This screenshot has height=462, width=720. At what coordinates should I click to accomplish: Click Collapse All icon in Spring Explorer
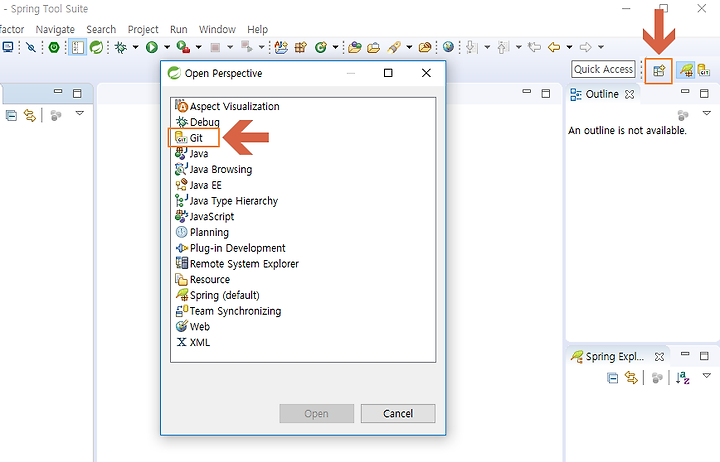coord(613,378)
